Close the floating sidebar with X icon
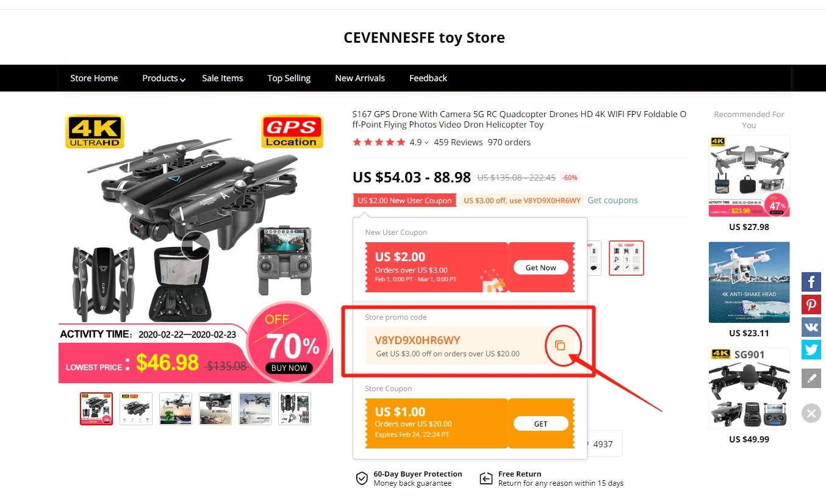 click(811, 413)
